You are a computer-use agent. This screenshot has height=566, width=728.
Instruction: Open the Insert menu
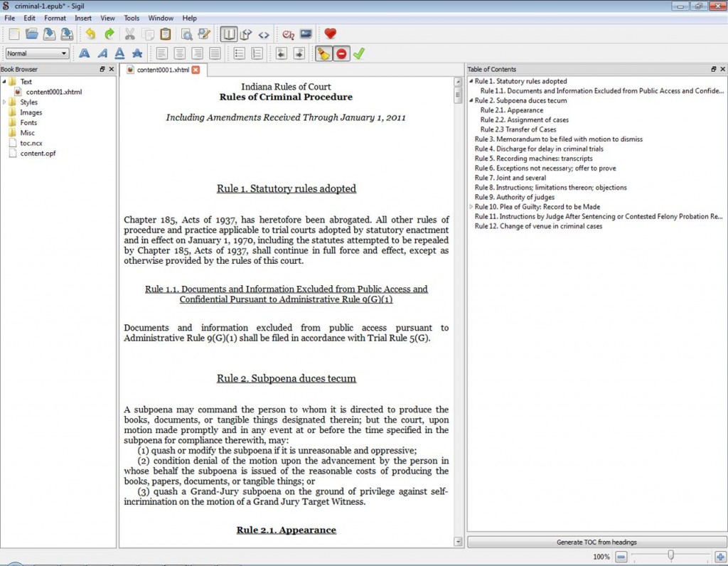(x=83, y=18)
